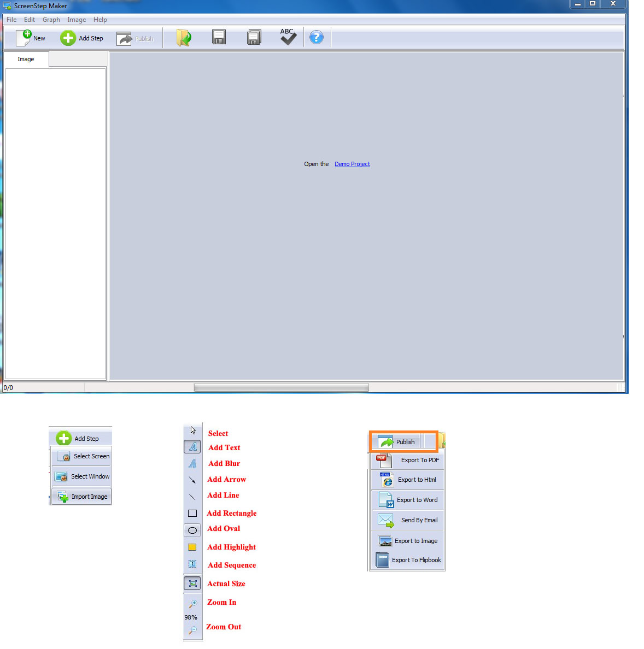Select the Add Blur tool icon

tap(192, 464)
